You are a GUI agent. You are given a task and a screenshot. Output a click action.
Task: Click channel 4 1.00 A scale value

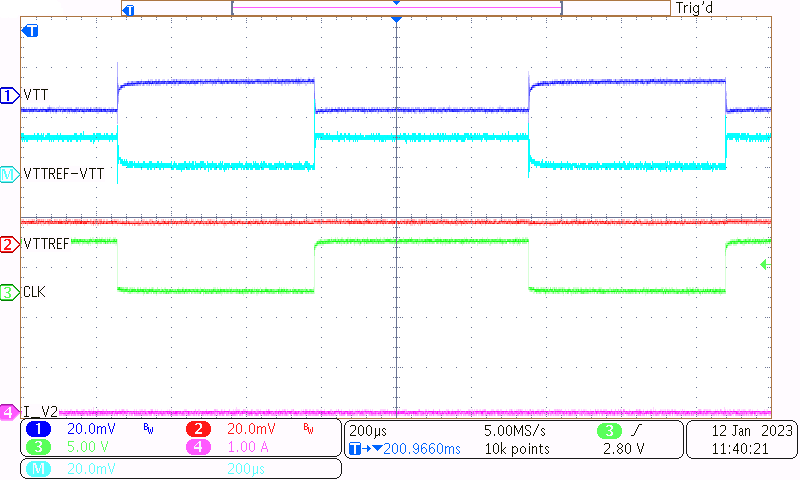pos(248,447)
